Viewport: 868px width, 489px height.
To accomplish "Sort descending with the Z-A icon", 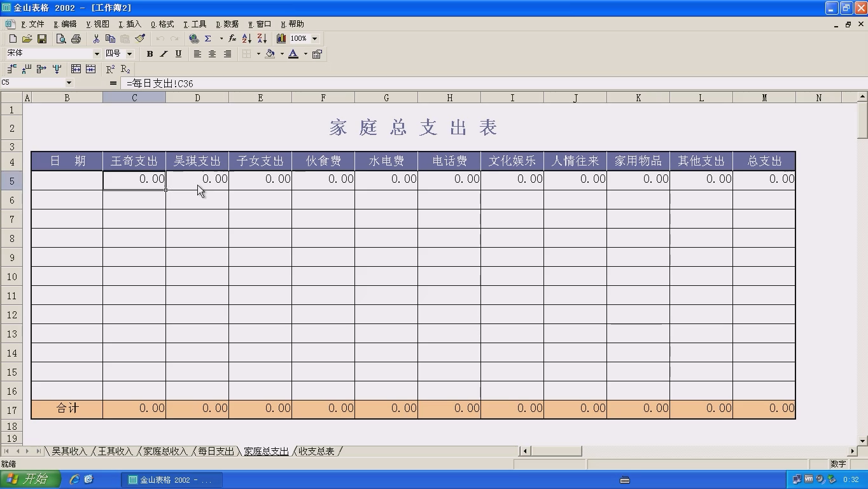I will point(262,39).
